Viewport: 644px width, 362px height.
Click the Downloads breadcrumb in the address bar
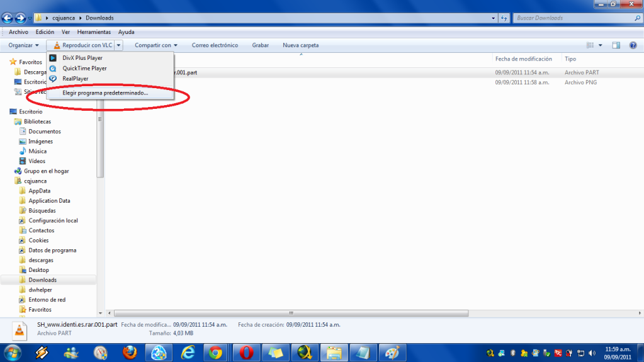point(99,18)
